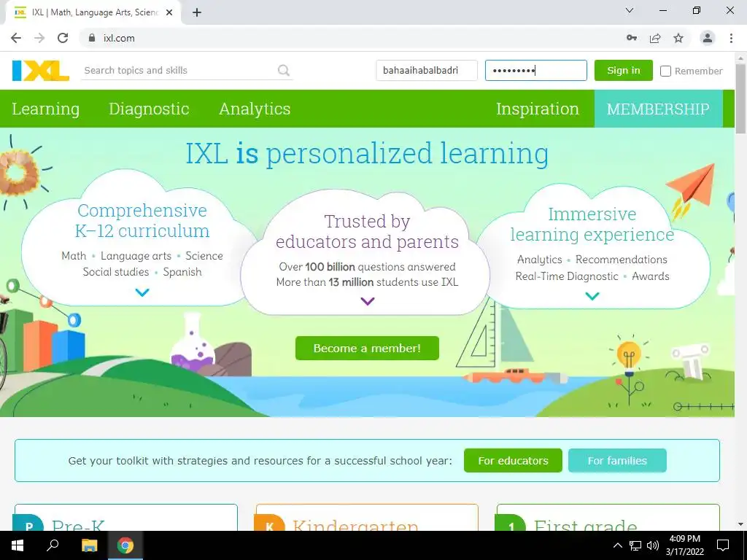Image resolution: width=747 pixels, height=560 pixels.
Task: Click Real-Time Diagnostic text
Action: (567, 276)
